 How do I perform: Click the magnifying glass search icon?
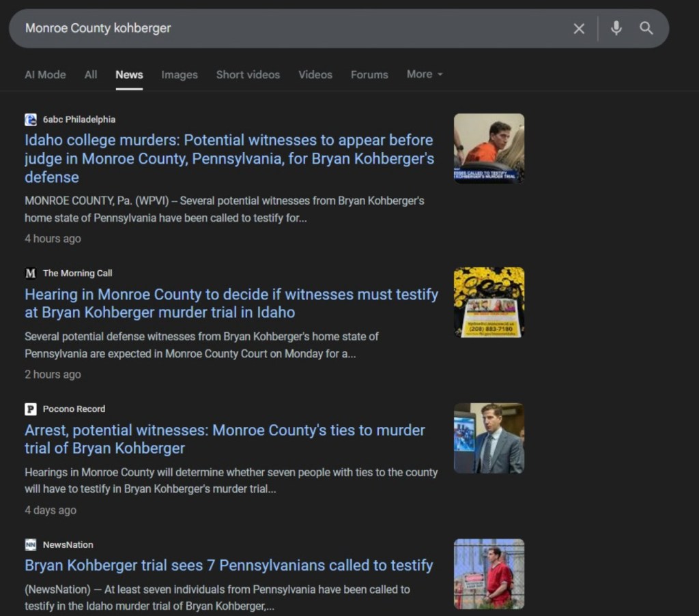[x=646, y=29]
